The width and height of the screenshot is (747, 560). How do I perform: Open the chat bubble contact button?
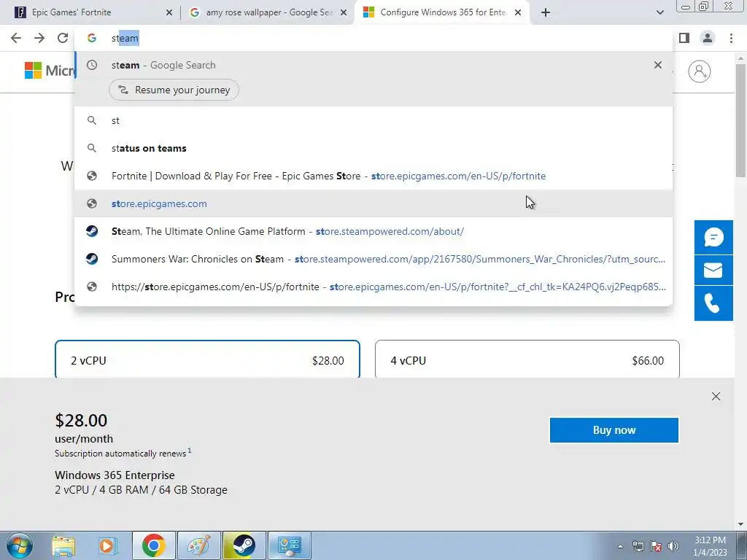pyautogui.click(x=713, y=237)
